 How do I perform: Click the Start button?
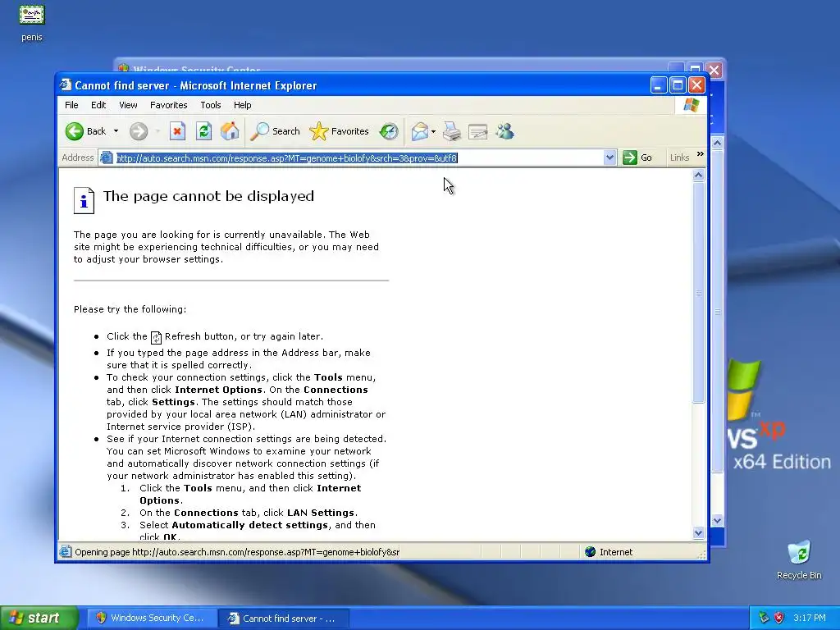[x=39, y=618]
